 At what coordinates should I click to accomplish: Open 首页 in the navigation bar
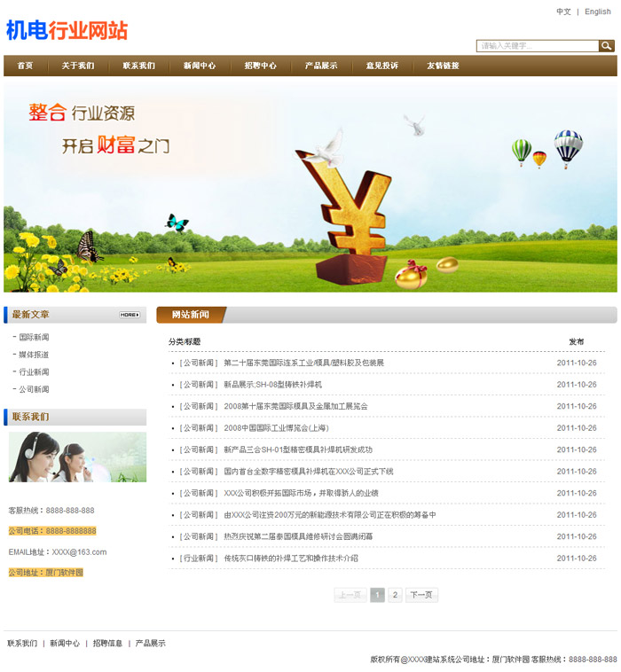pyautogui.click(x=25, y=66)
